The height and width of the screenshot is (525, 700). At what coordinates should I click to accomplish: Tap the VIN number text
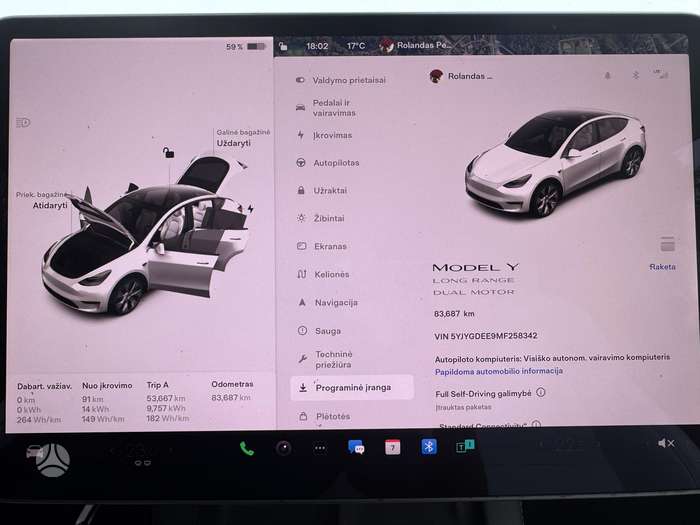(486, 336)
